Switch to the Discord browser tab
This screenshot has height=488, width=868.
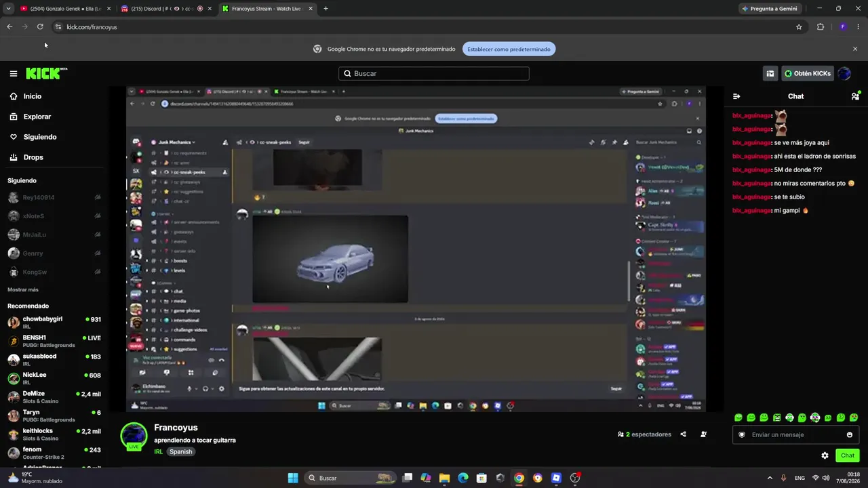[166, 9]
